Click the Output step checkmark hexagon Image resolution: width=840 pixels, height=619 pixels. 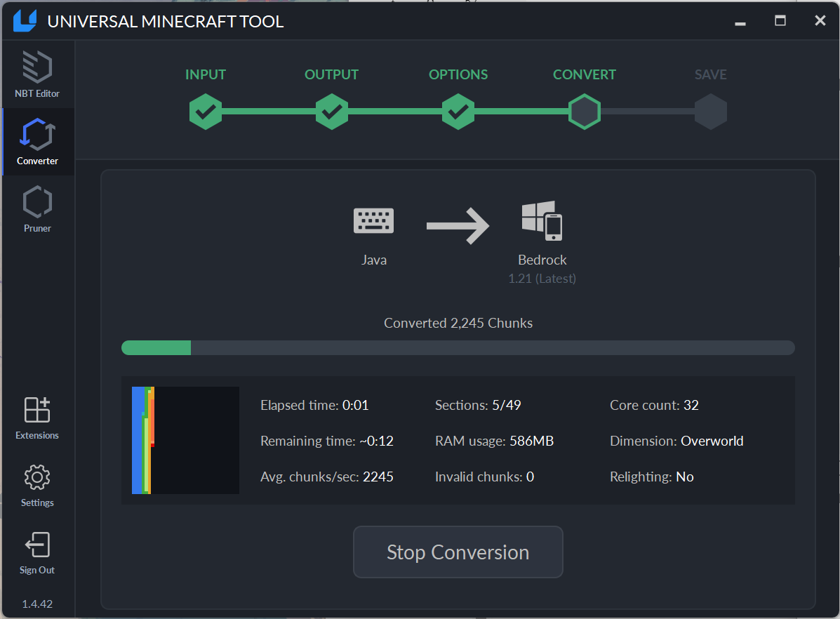click(332, 112)
